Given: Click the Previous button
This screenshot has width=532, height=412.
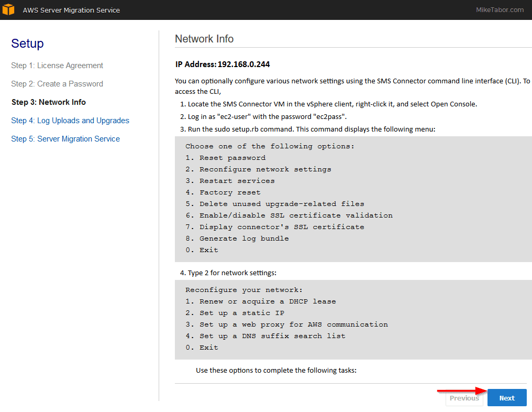Looking at the screenshot, I should coord(464,398).
